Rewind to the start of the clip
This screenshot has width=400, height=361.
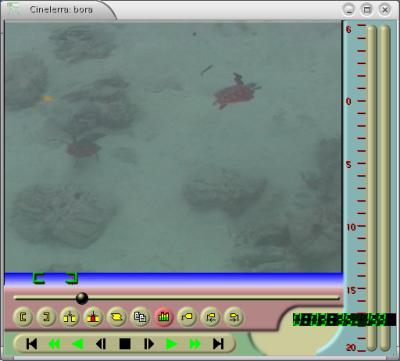pyautogui.click(x=32, y=344)
